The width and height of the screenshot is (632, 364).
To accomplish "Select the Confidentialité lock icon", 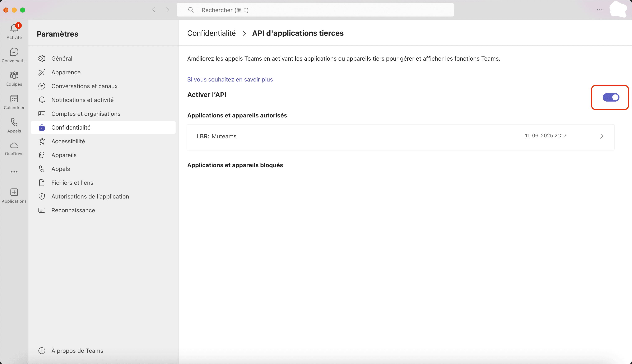I will tap(42, 127).
